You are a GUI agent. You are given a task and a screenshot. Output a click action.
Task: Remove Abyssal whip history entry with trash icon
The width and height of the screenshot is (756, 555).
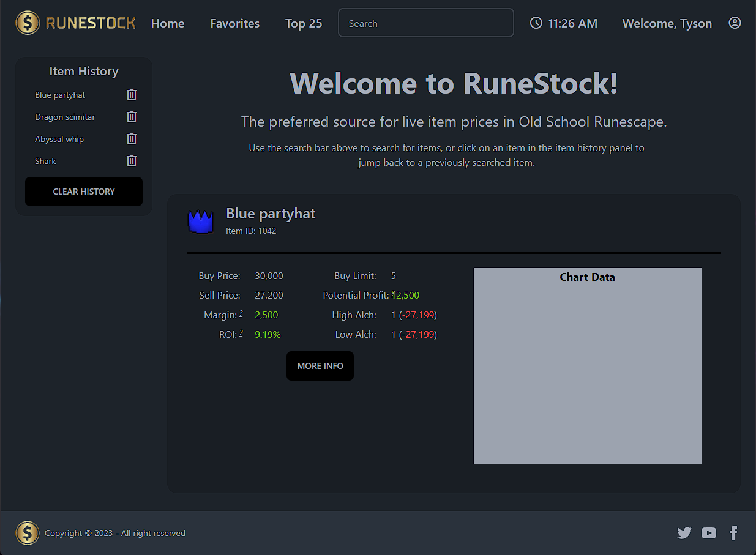[132, 139]
